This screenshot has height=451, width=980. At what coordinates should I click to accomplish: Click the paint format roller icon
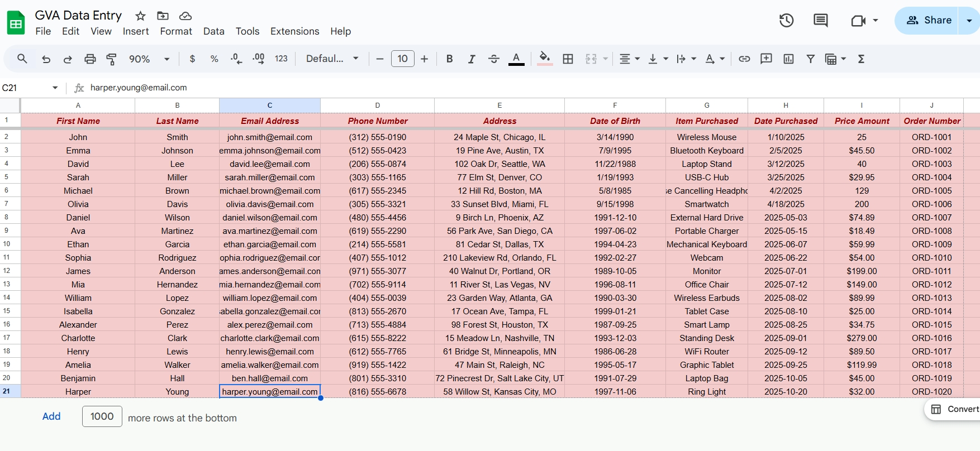112,59
